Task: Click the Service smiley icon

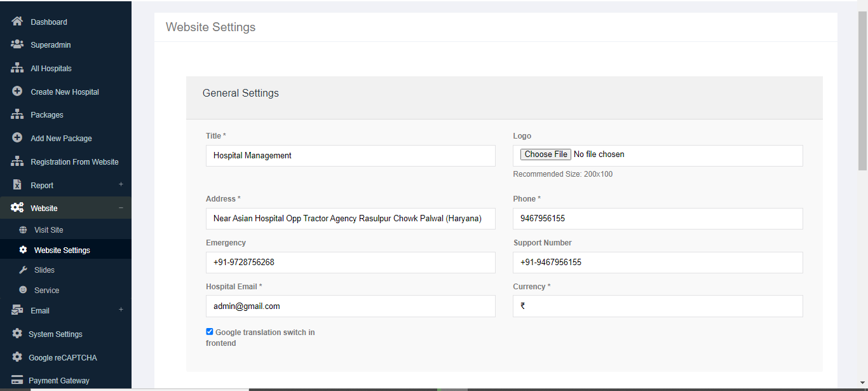Action: click(x=23, y=290)
